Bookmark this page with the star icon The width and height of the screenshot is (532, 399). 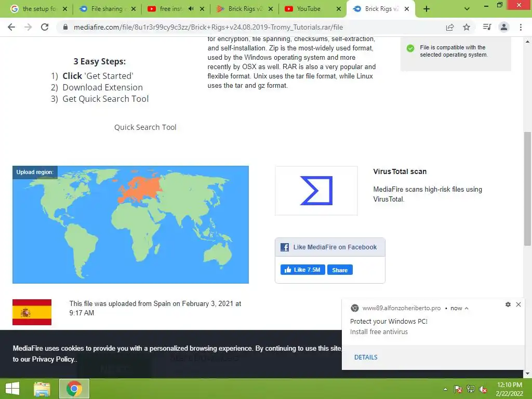[x=467, y=27]
